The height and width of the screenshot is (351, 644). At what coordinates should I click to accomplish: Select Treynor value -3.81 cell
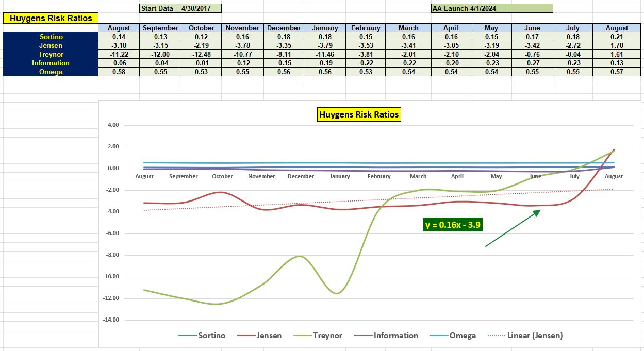[365, 54]
